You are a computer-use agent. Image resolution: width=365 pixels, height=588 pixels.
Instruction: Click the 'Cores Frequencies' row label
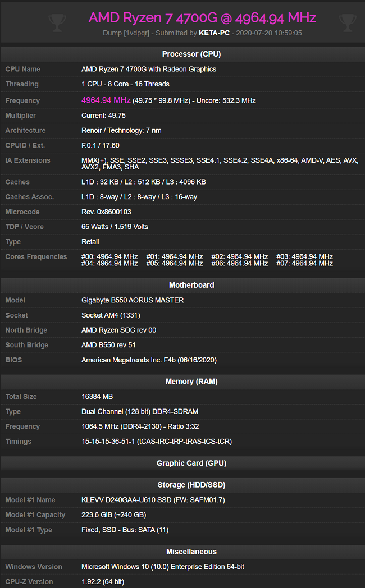(x=36, y=256)
